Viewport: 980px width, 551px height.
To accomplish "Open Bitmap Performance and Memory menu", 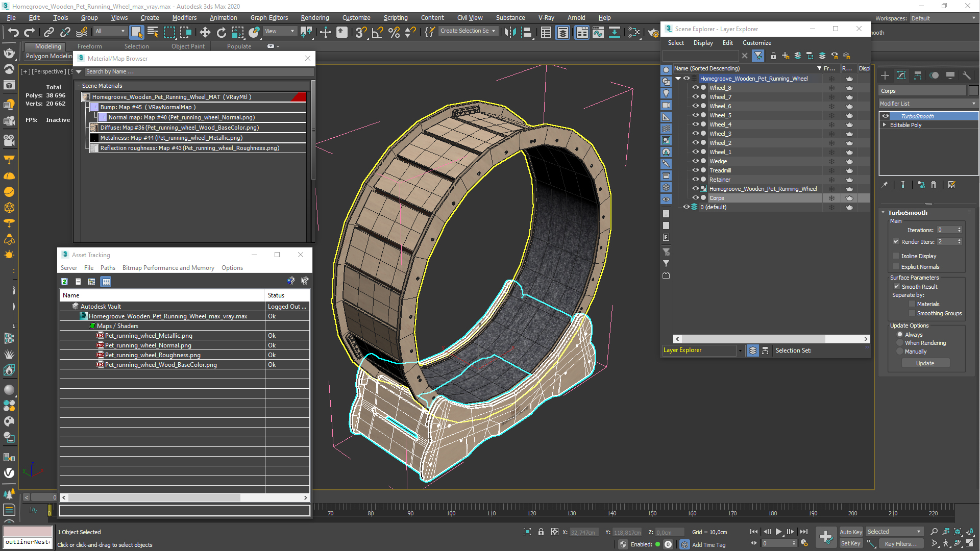I will click(168, 268).
